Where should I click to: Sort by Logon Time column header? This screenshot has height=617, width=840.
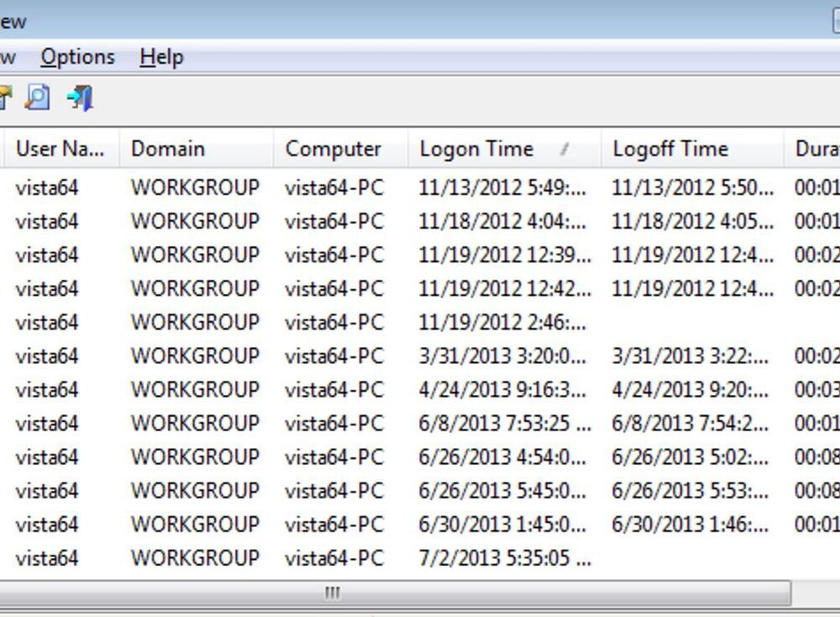click(505, 149)
